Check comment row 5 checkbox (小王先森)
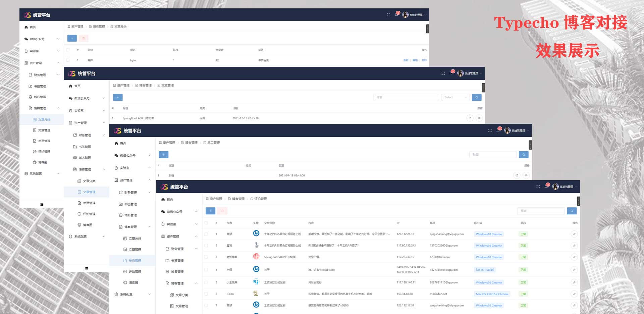The width and height of the screenshot is (644, 314). (206, 282)
